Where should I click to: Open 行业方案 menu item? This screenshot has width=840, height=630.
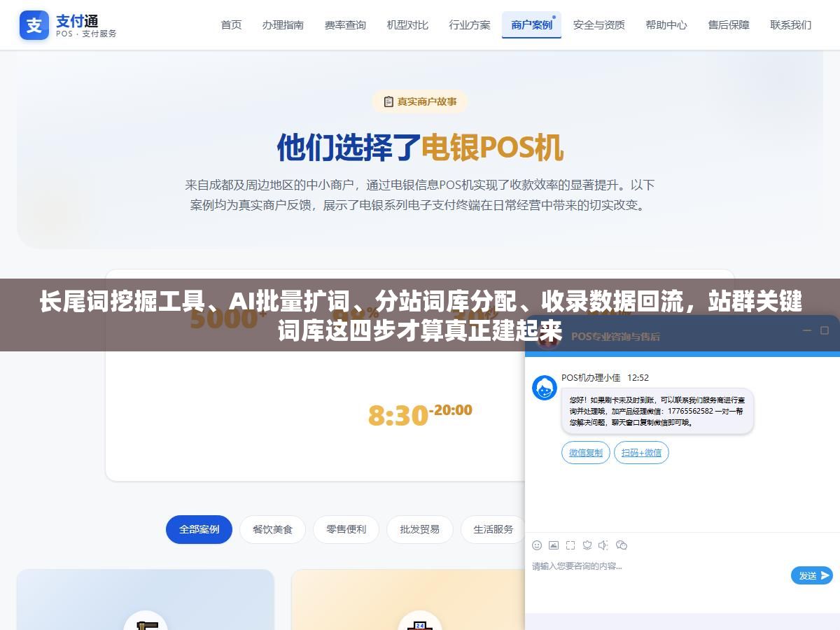pyautogui.click(x=470, y=25)
